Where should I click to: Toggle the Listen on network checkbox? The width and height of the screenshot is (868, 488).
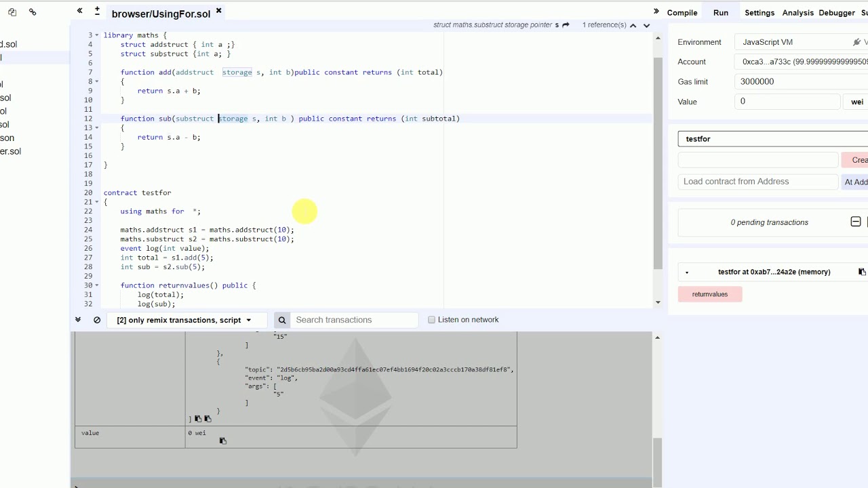431,320
